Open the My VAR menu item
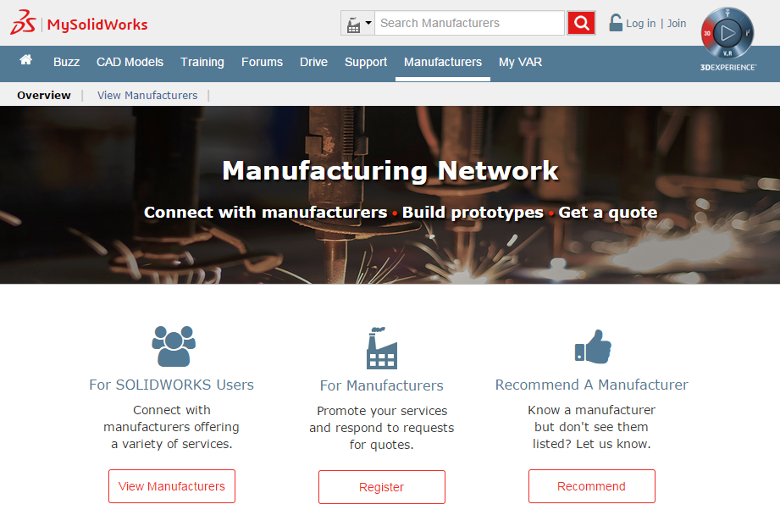This screenshot has width=780, height=532. pyautogui.click(x=520, y=62)
